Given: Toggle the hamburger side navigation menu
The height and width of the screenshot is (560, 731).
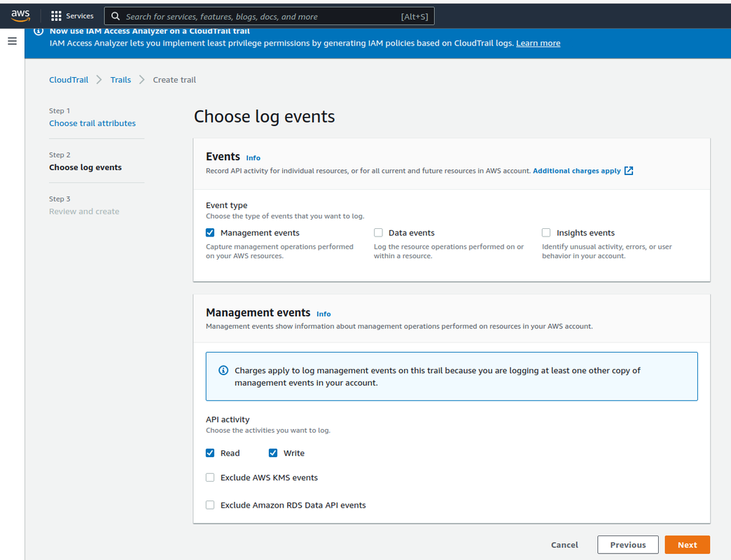Looking at the screenshot, I should pos(12,41).
